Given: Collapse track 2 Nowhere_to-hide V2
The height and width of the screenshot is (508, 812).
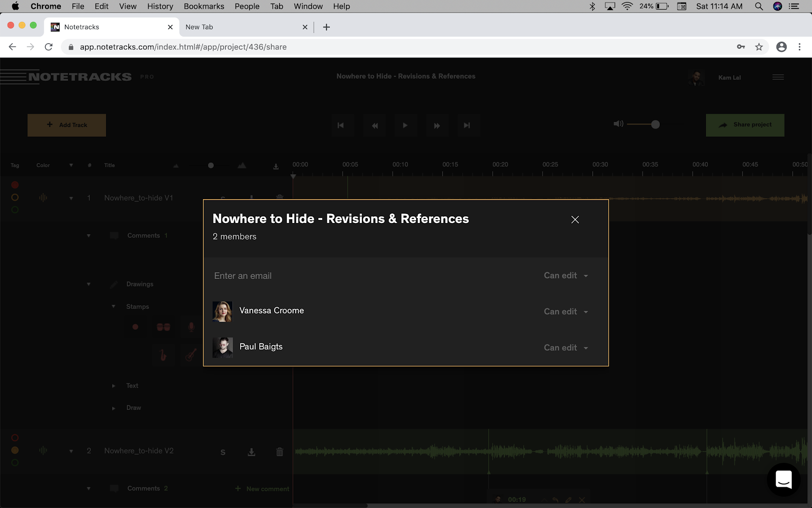Looking at the screenshot, I should tap(71, 451).
